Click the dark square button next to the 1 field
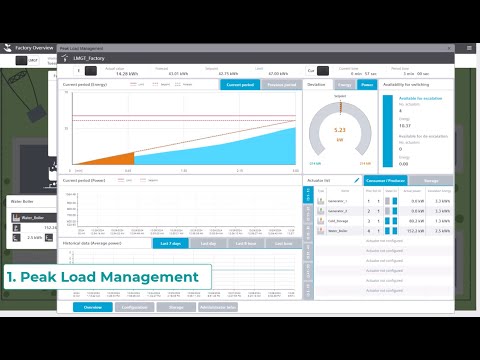 pos(91,71)
